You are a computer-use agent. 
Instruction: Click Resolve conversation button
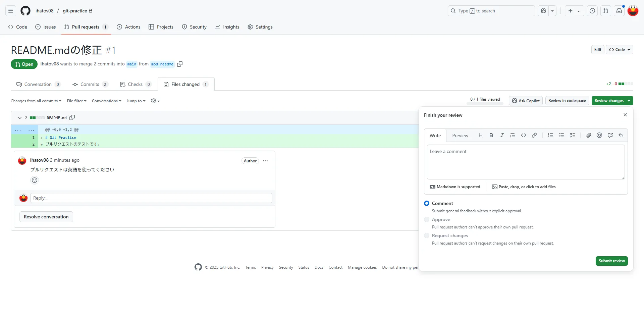tap(46, 217)
